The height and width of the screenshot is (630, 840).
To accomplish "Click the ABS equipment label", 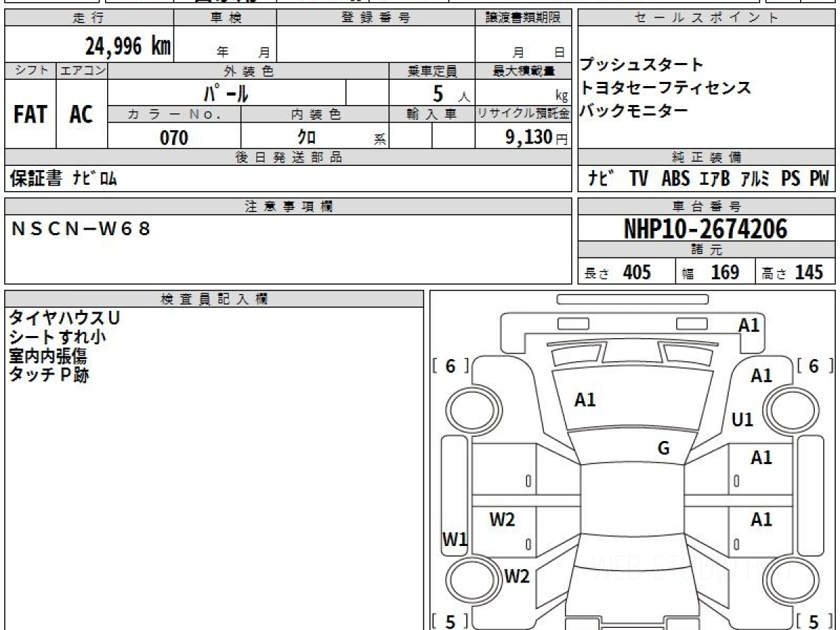I will [675, 179].
